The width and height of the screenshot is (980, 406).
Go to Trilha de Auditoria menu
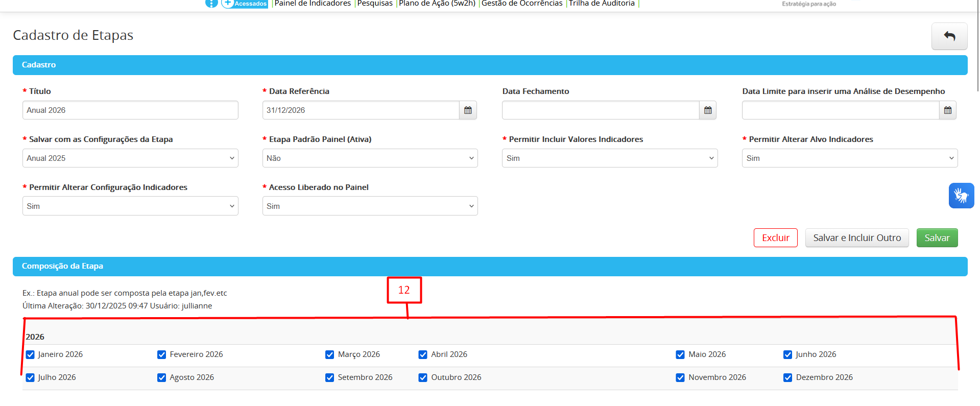pyautogui.click(x=602, y=4)
